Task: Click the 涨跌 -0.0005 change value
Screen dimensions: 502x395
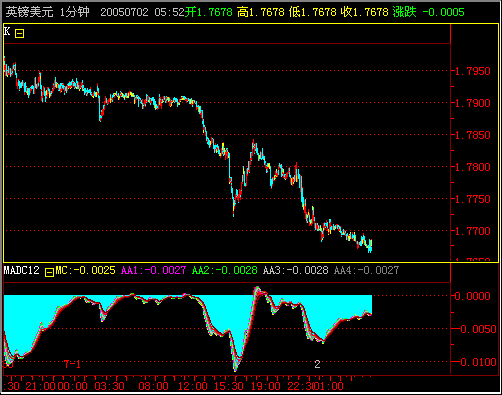Action: [428, 12]
